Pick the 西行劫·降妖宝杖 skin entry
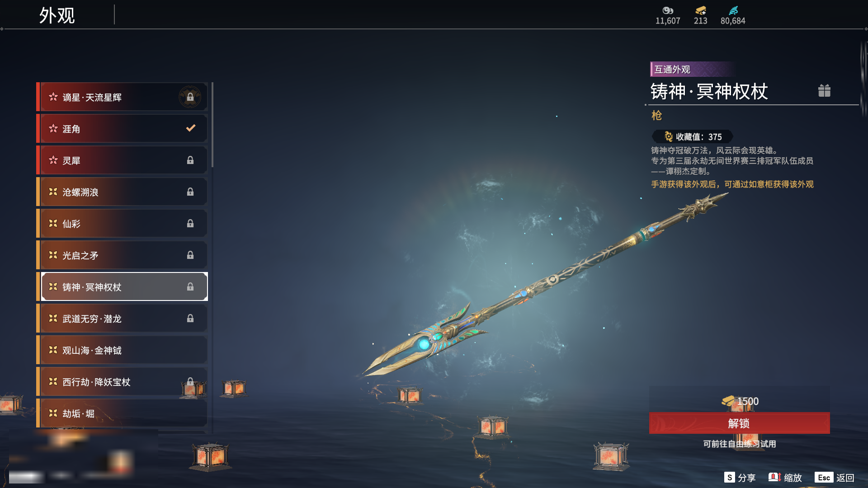This screenshot has height=488, width=868. (x=122, y=382)
